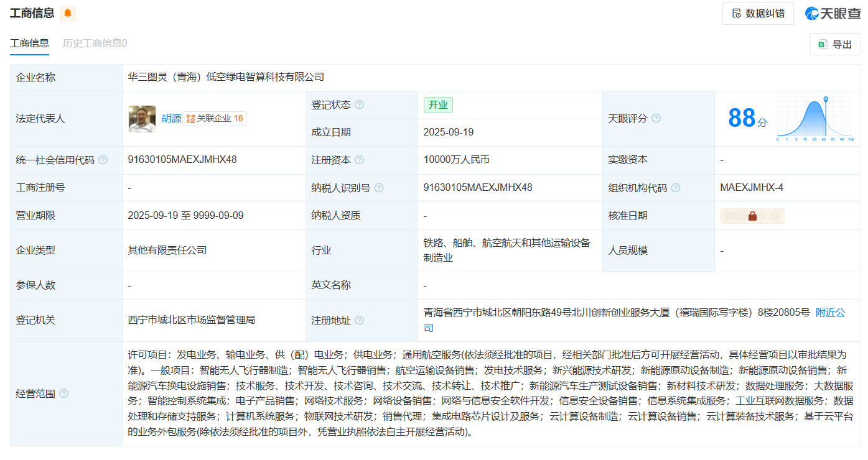
Task: View 关联企业 18 related companies badge
Action: [215, 118]
